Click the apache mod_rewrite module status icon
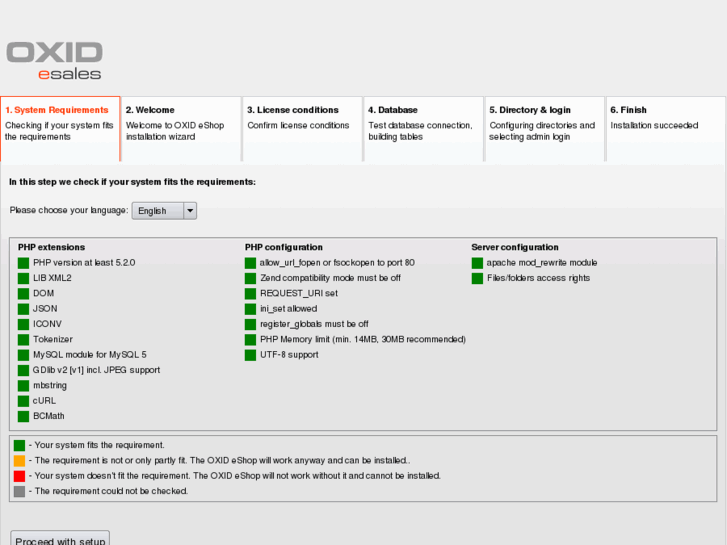 [x=478, y=263]
